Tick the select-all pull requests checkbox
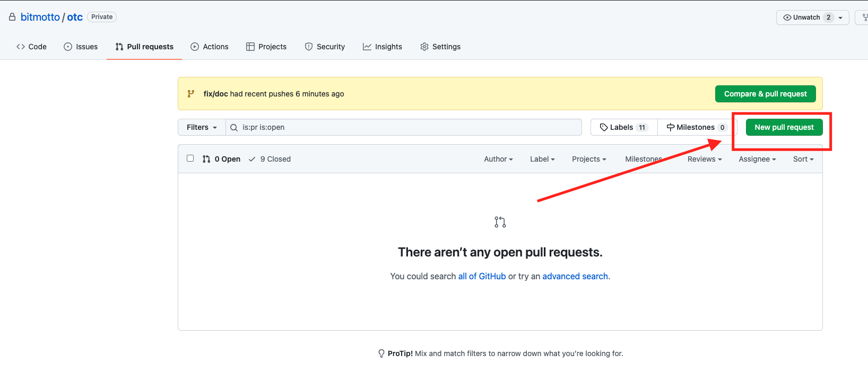 [190, 158]
